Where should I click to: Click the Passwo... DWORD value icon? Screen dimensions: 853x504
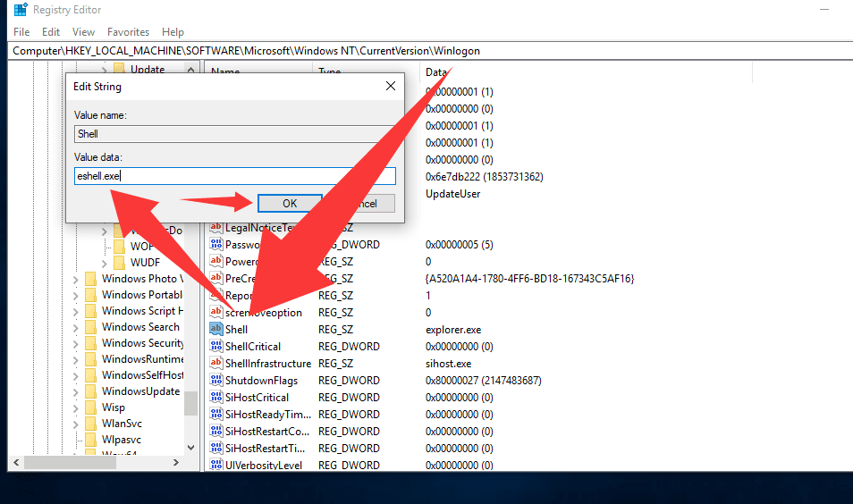(216, 244)
